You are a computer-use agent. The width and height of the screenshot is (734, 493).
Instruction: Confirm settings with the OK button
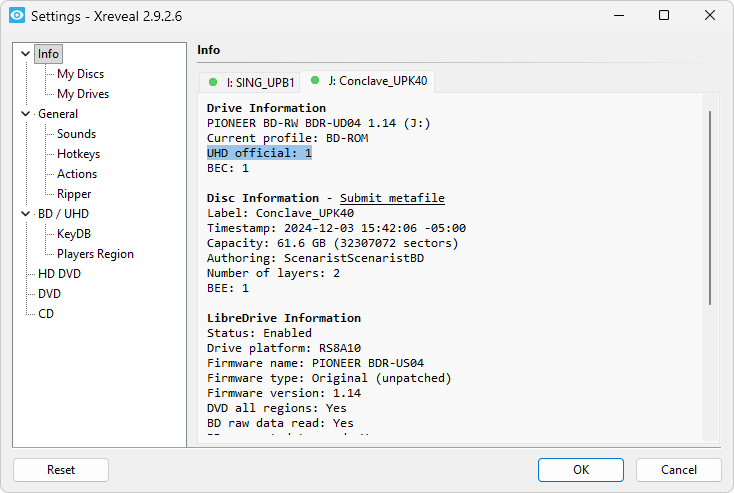pyautogui.click(x=581, y=470)
